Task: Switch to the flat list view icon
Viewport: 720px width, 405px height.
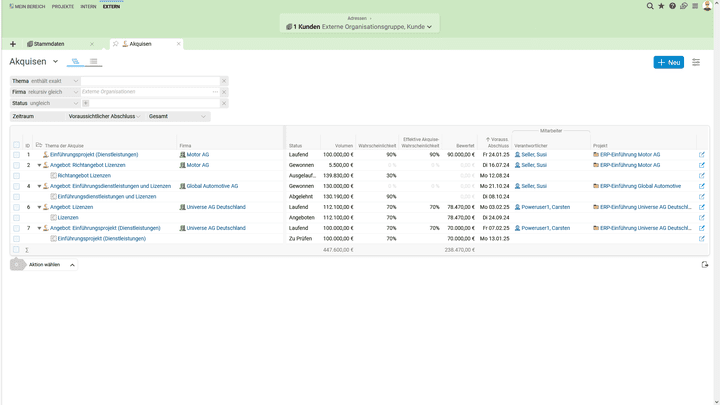Action: (x=93, y=62)
